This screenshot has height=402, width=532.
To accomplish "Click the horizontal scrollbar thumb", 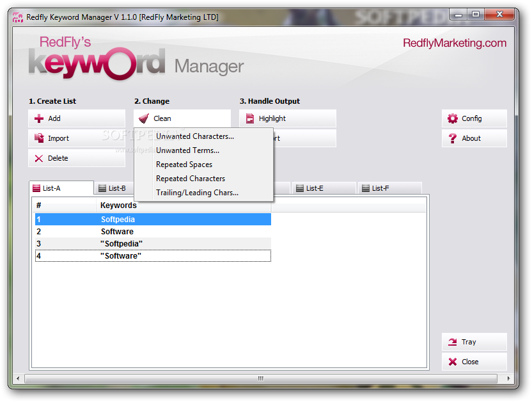I will pos(261,378).
